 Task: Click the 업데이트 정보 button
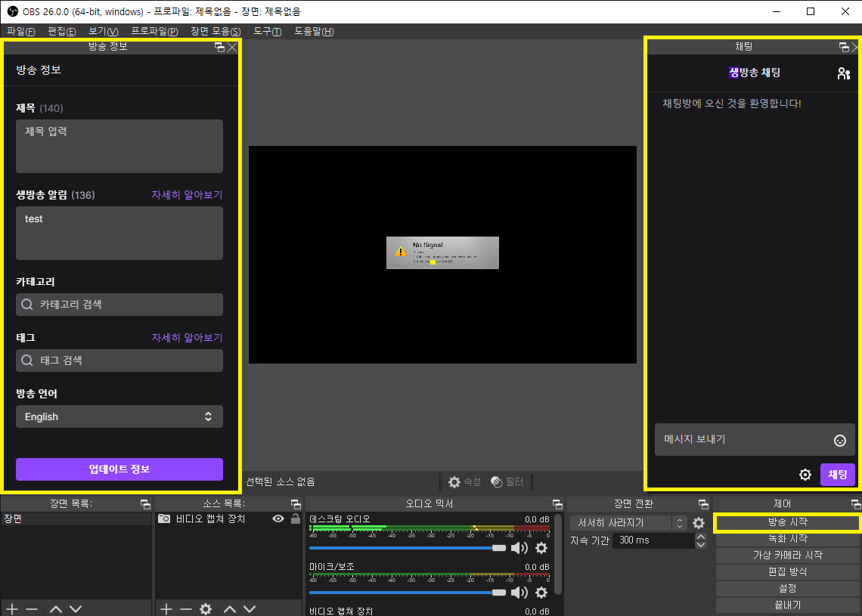[119, 469]
